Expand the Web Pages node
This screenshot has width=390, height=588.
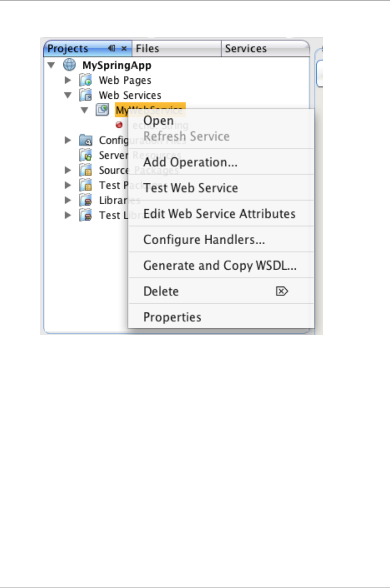pos(68,80)
